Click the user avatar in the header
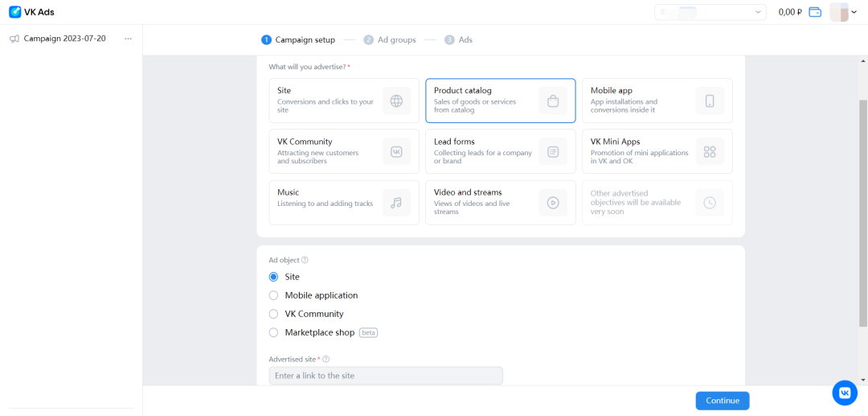 click(x=839, y=12)
